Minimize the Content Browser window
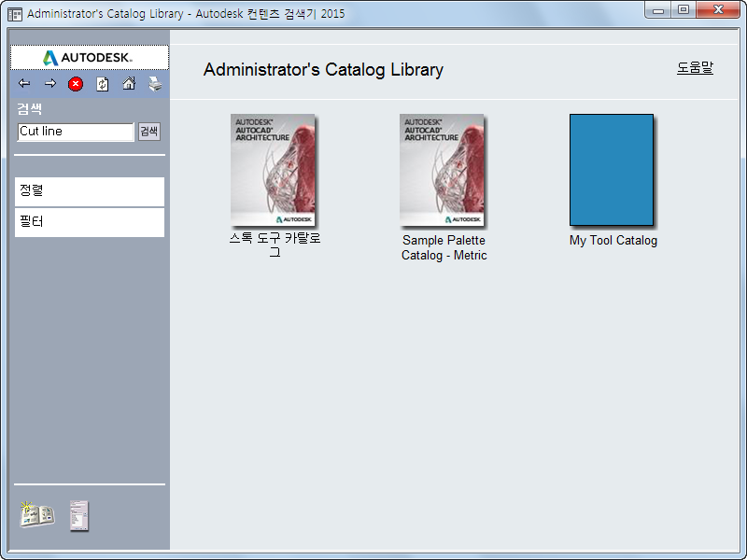 pyautogui.click(x=658, y=10)
